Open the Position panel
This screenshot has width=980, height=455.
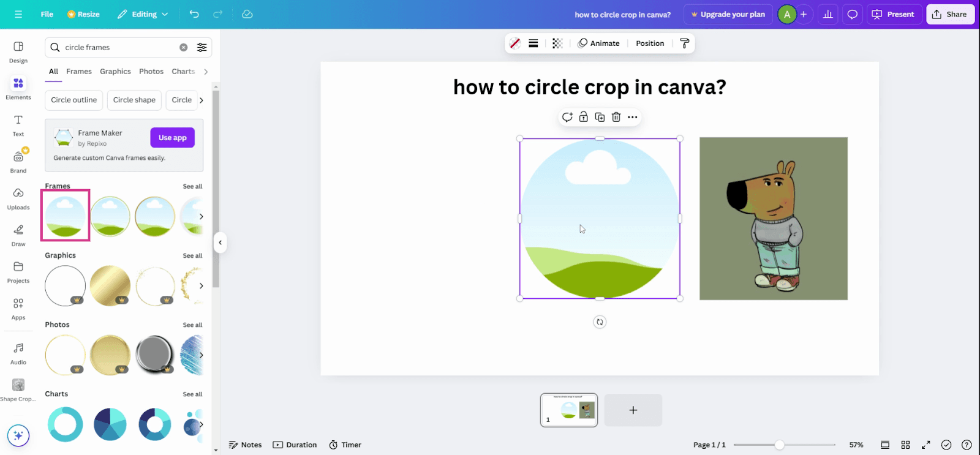(x=650, y=43)
